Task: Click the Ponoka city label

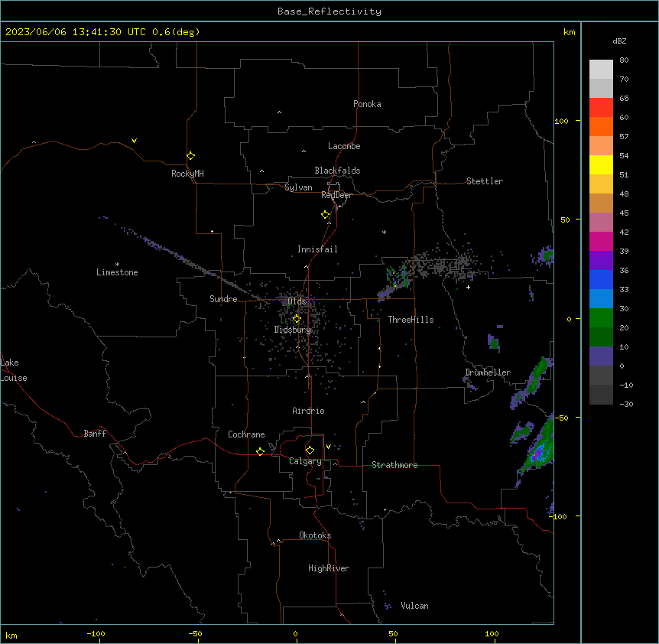Action: pos(367,104)
